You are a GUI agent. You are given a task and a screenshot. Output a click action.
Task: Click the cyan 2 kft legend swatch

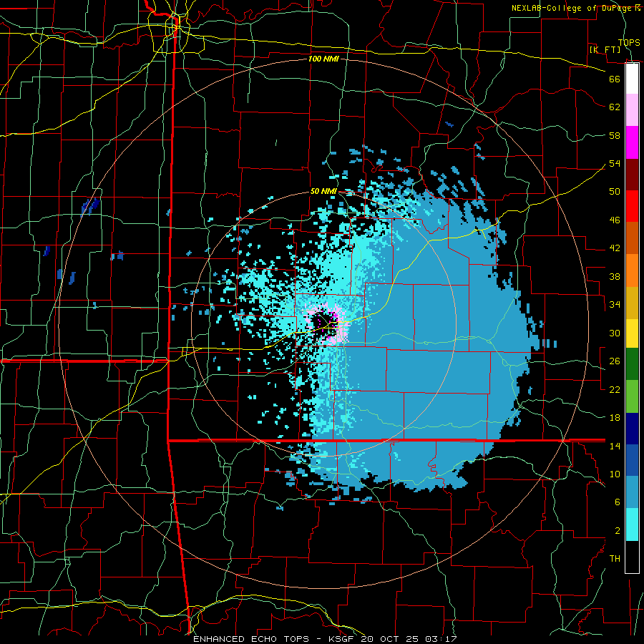(x=632, y=525)
